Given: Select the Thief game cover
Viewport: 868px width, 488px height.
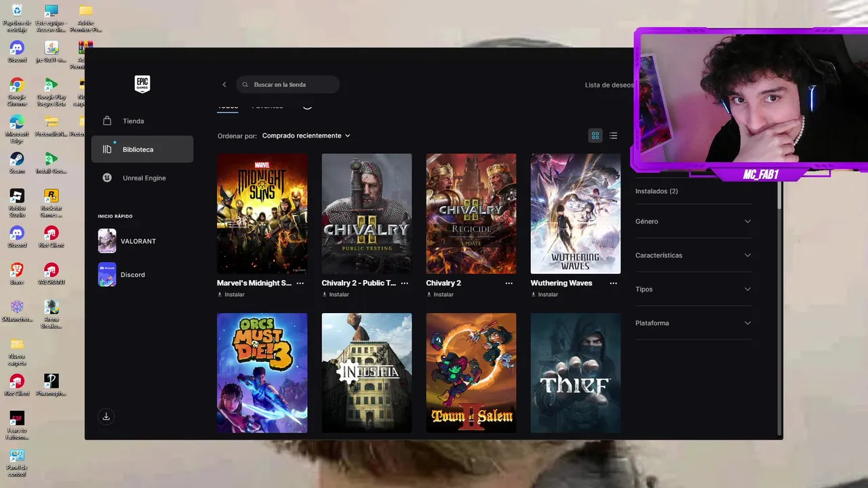Looking at the screenshot, I should point(576,373).
